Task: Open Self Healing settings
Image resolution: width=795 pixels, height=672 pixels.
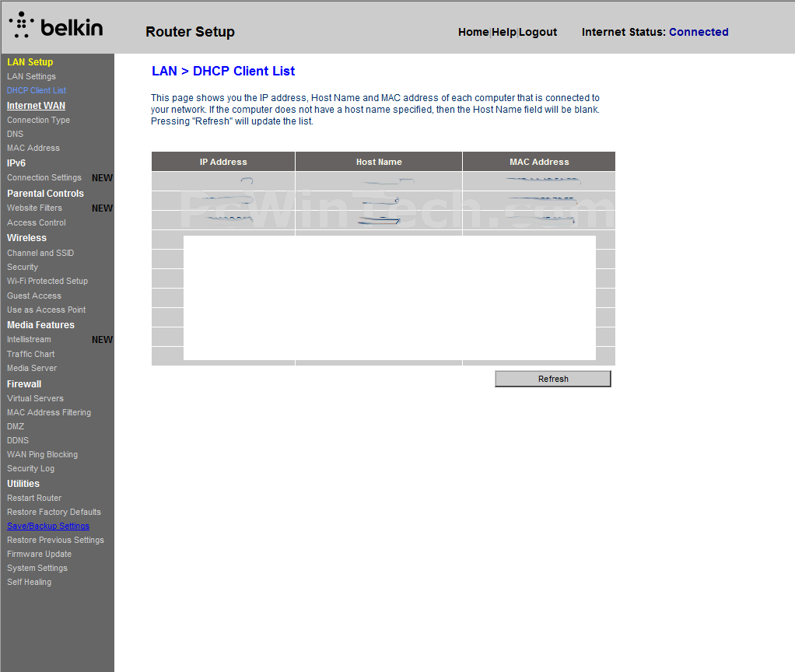Action: point(29,582)
